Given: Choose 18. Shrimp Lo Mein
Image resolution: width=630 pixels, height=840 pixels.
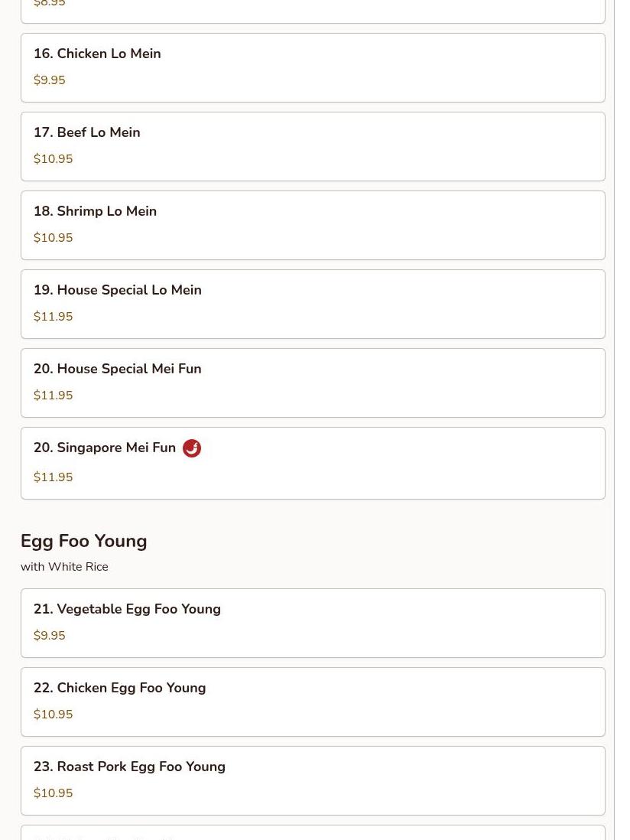Looking at the screenshot, I should 313,225.
